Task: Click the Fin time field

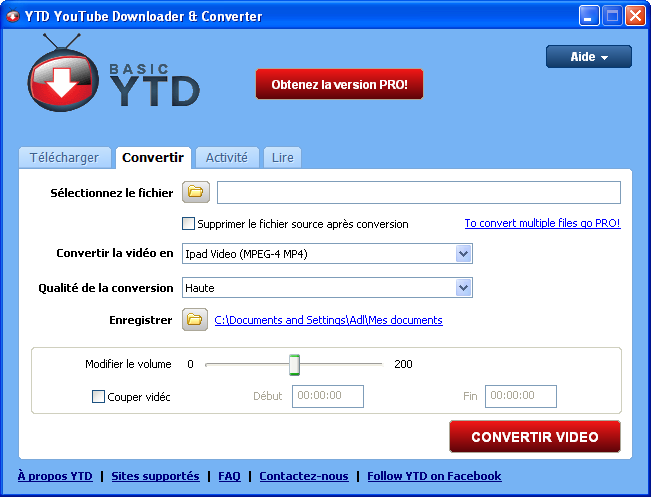Action: coord(521,396)
